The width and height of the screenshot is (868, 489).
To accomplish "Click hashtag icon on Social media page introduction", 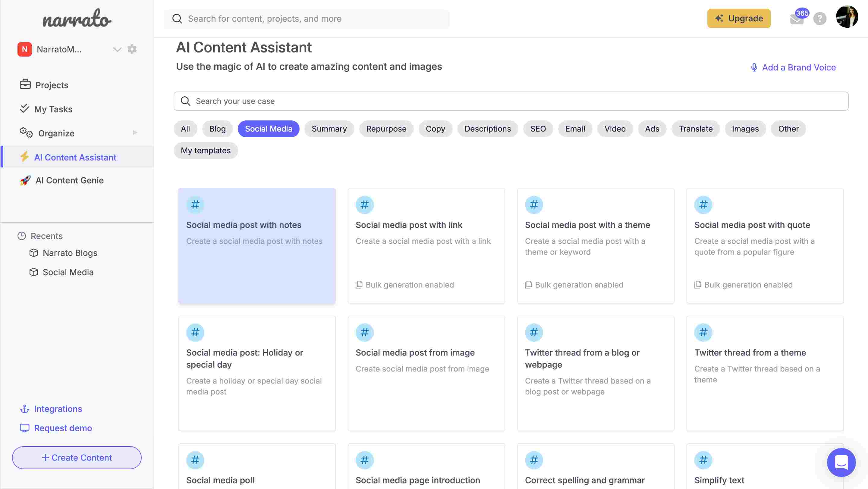I will (x=365, y=460).
